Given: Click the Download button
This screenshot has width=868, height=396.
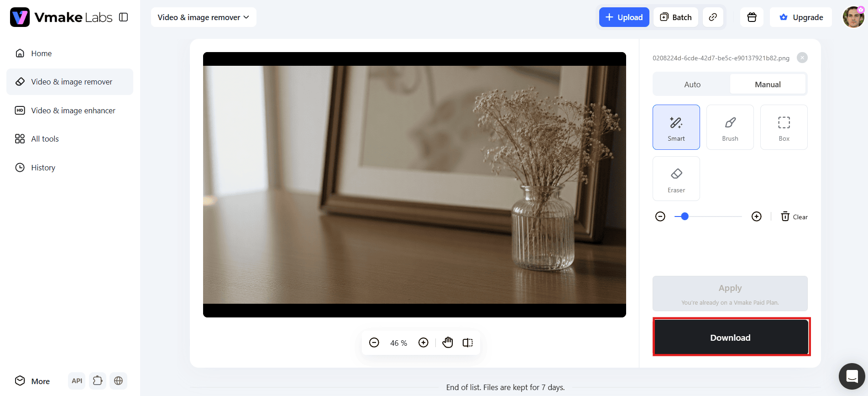Looking at the screenshot, I should coord(730,338).
